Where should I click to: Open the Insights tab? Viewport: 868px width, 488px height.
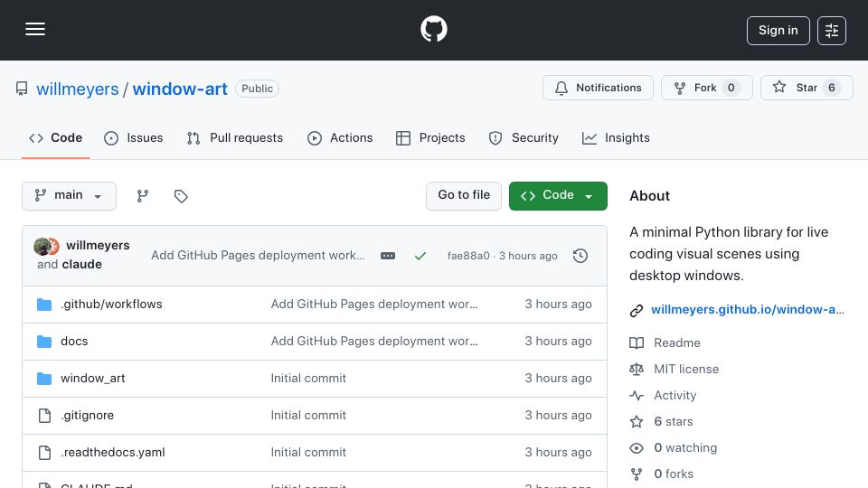(x=616, y=137)
